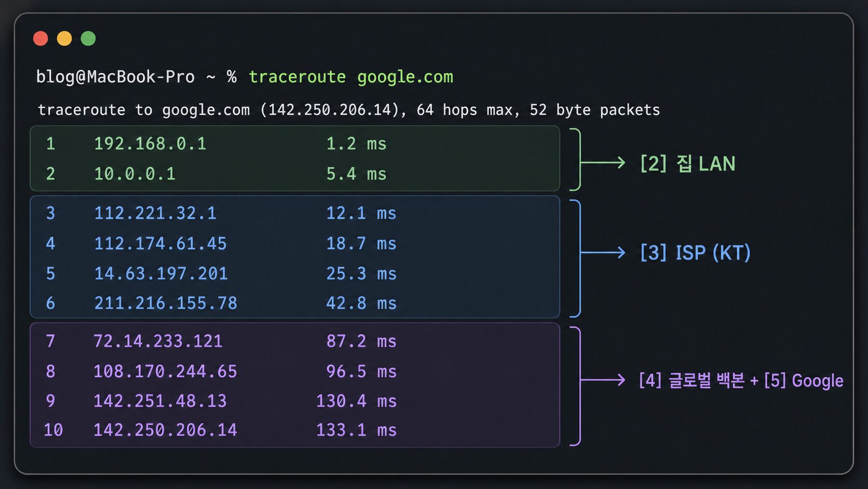Select hop 10 address 142.250.206.14
This screenshot has height=489, width=868.
(x=165, y=430)
